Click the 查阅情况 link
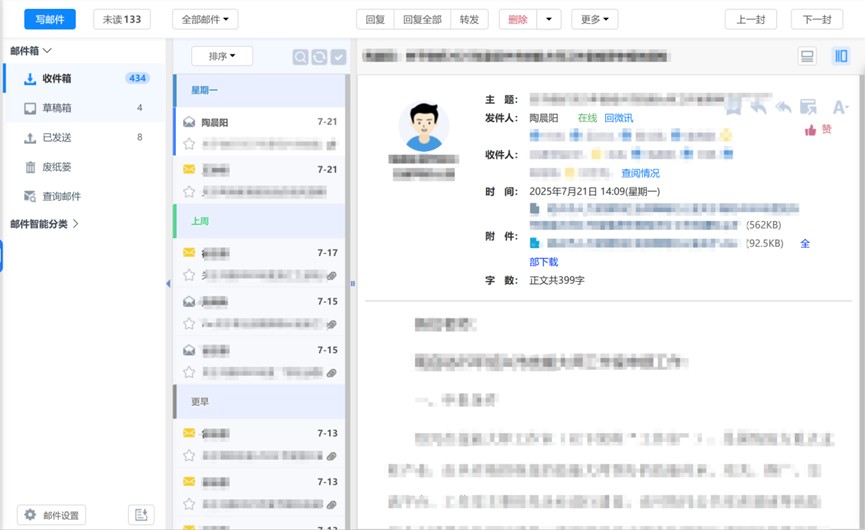The width and height of the screenshot is (865, 530). [640, 173]
